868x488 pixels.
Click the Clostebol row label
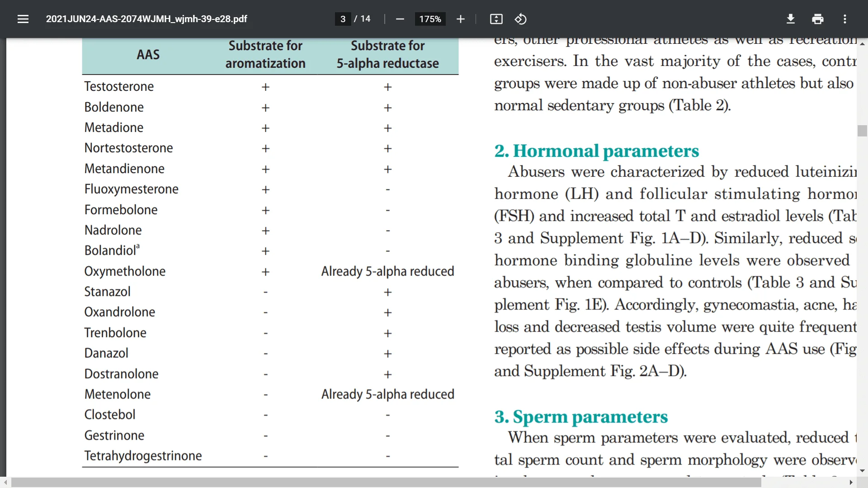[109, 415]
